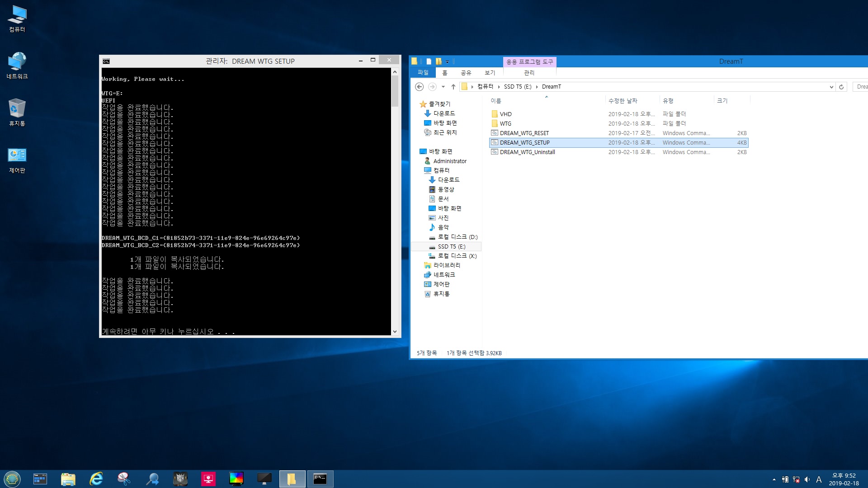Open the 파일 ribbon tab
Image resolution: width=868 pixels, height=488 pixels.
point(423,73)
